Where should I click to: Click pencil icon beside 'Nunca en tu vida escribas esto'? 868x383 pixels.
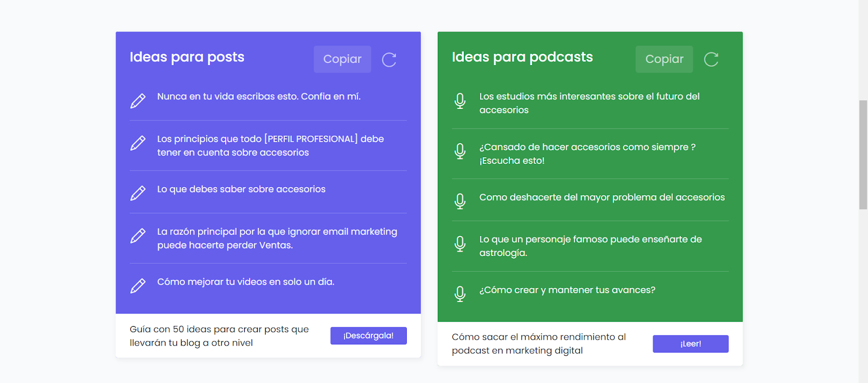(x=138, y=101)
